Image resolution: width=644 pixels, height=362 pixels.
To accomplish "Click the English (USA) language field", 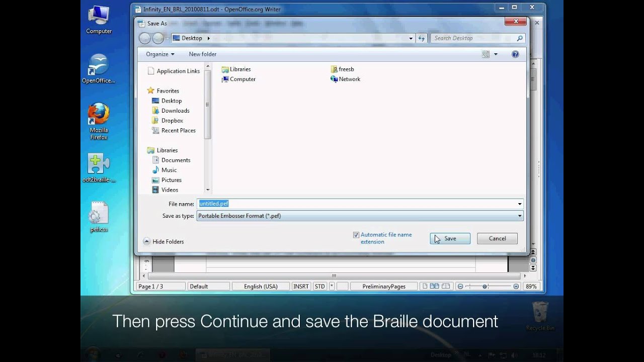I will point(261,287).
